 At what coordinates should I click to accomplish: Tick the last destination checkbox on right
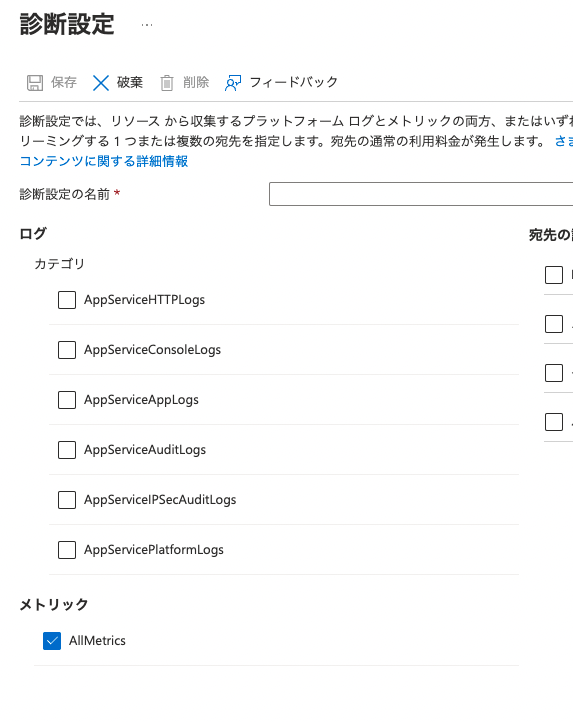[554, 422]
